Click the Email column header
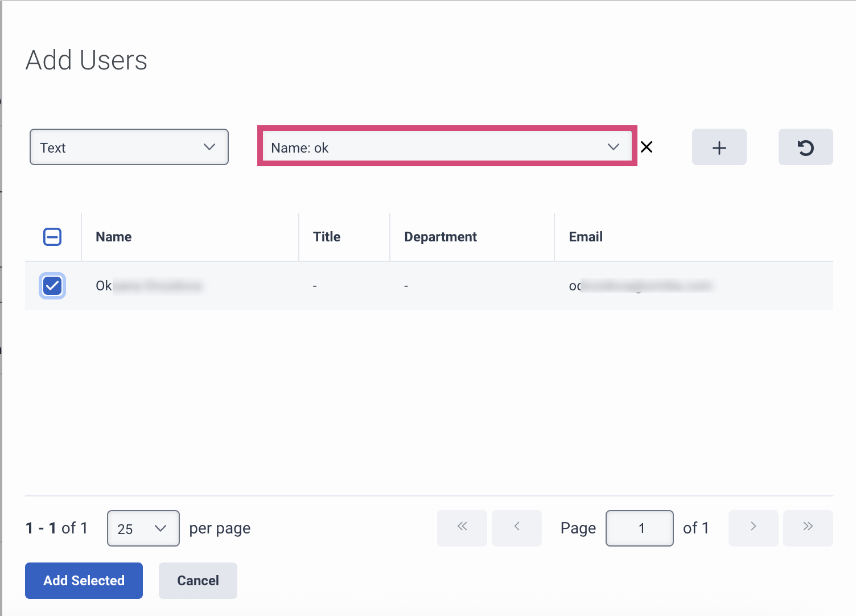Screen dimensions: 856x616 tap(586, 237)
